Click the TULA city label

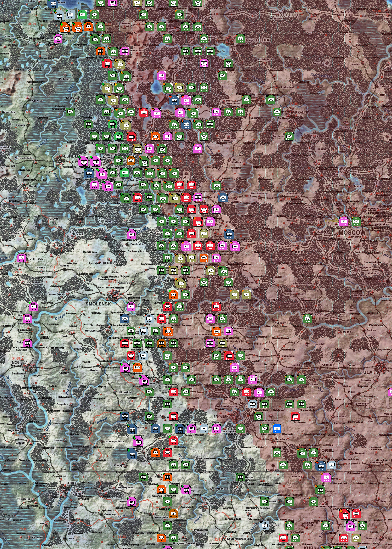click(x=366, y=372)
